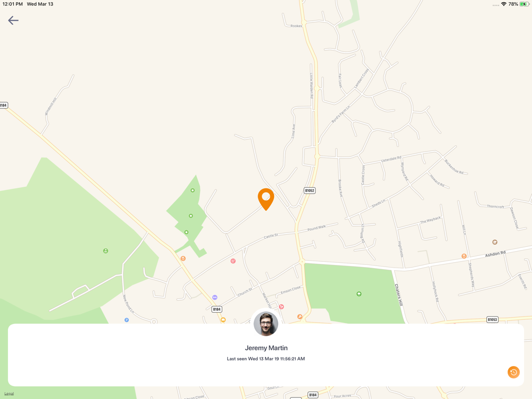Tap the B1053 road shield
The image size is (532, 399).
pyautogui.click(x=492, y=319)
